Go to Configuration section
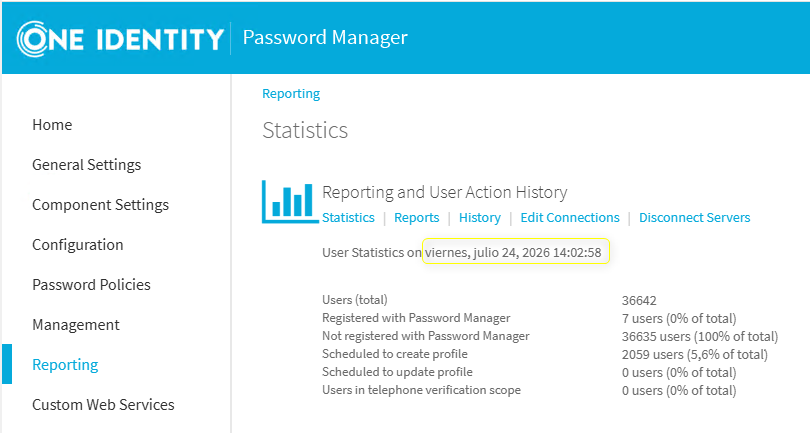The height and width of the screenshot is (433, 810). (77, 244)
